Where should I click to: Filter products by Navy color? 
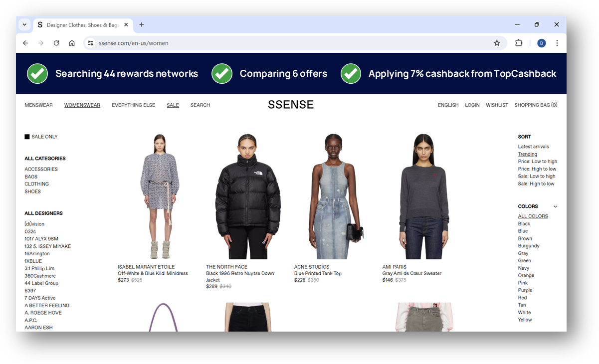click(524, 268)
